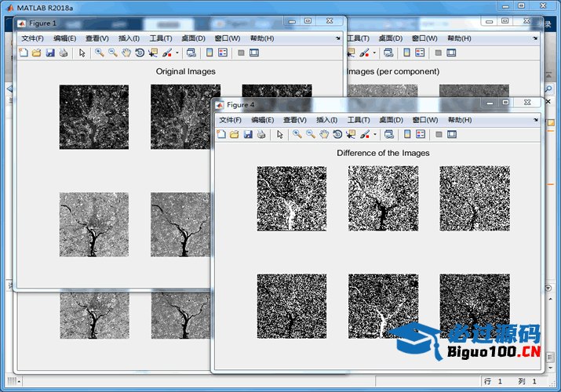This screenshot has height=392, width=561.
Task: Click Insert Legend button in Figure 4
Action: click(x=420, y=135)
